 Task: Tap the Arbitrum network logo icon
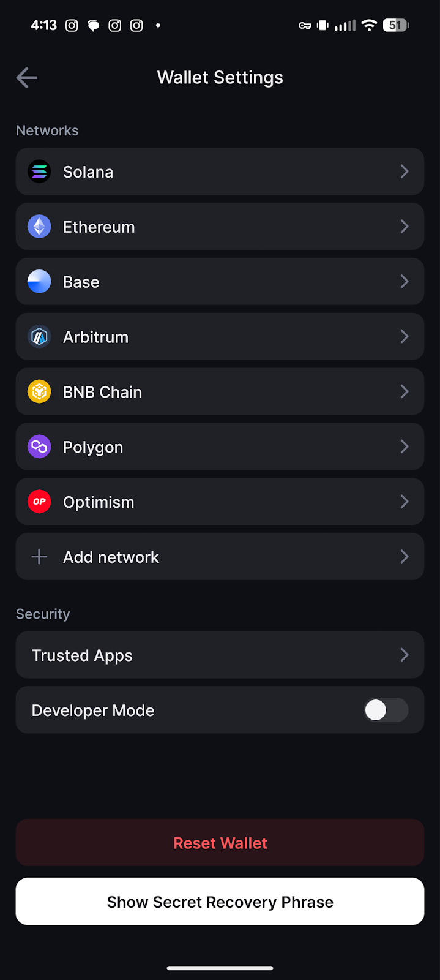click(39, 337)
